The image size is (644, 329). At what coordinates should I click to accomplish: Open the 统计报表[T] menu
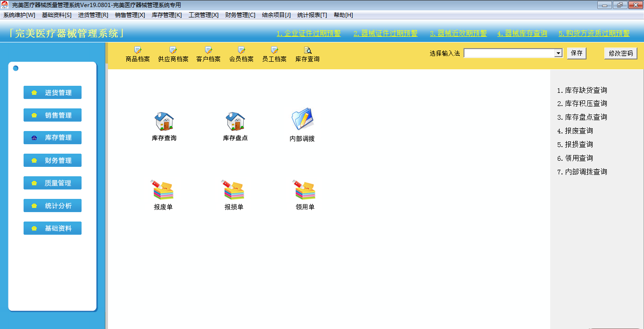[x=312, y=15]
